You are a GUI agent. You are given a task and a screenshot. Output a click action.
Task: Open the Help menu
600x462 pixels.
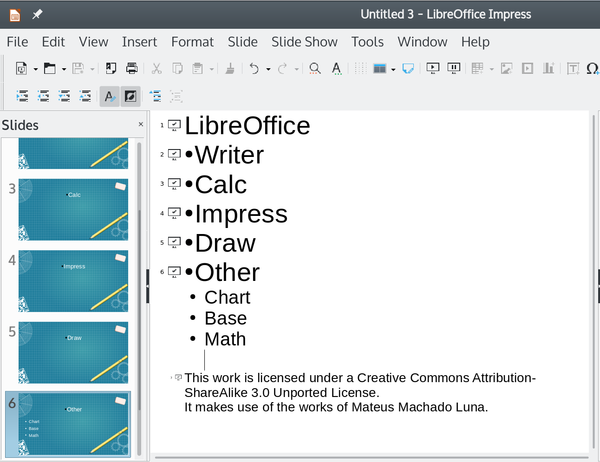tap(475, 42)
